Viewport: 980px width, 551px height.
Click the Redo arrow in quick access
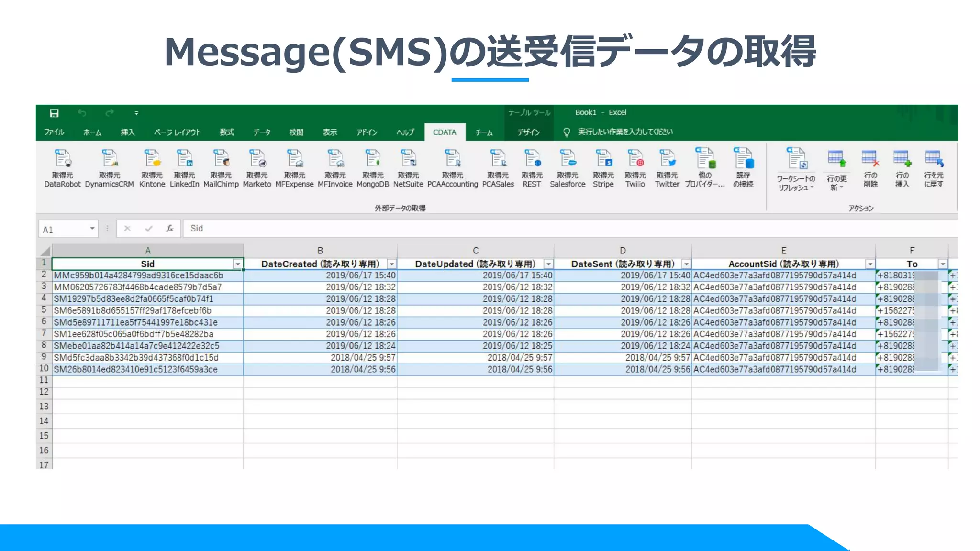[x=110, y=113]
